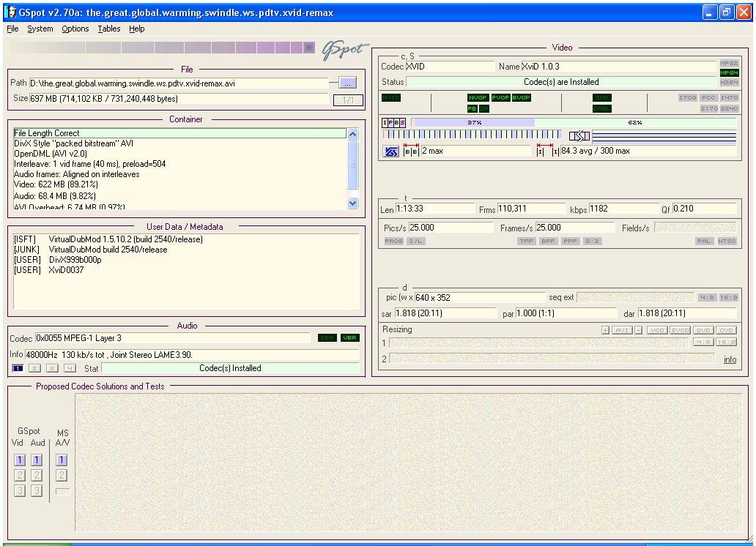Click the plus button in Resizing
The width and height of the screenshot is (756, 546).
[606, 330]
